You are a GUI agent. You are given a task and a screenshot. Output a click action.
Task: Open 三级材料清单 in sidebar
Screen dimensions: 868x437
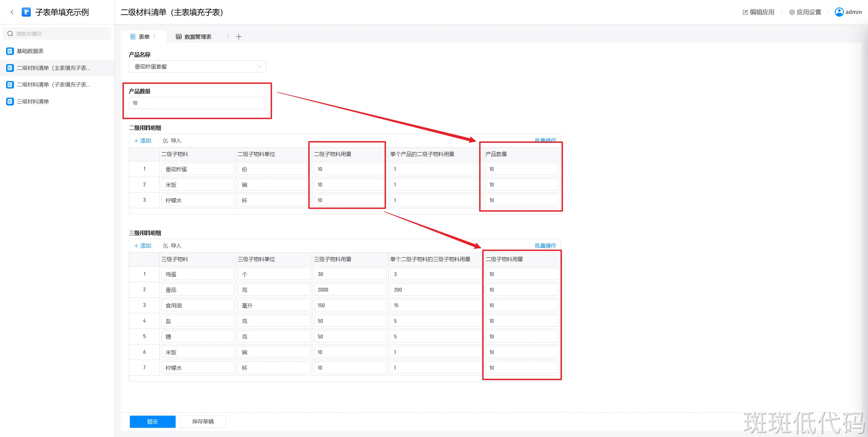(x=33, y=101)
